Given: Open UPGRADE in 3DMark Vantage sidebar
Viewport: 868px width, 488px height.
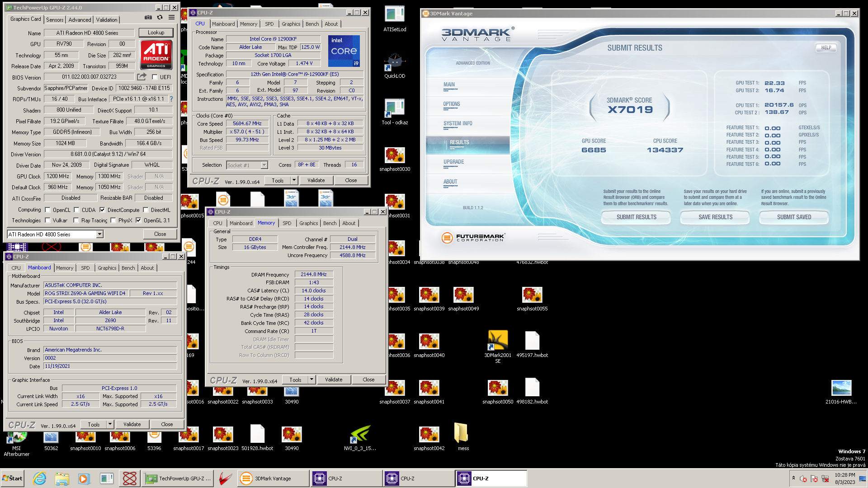Looking at the screenshot, I should (453, 162).
